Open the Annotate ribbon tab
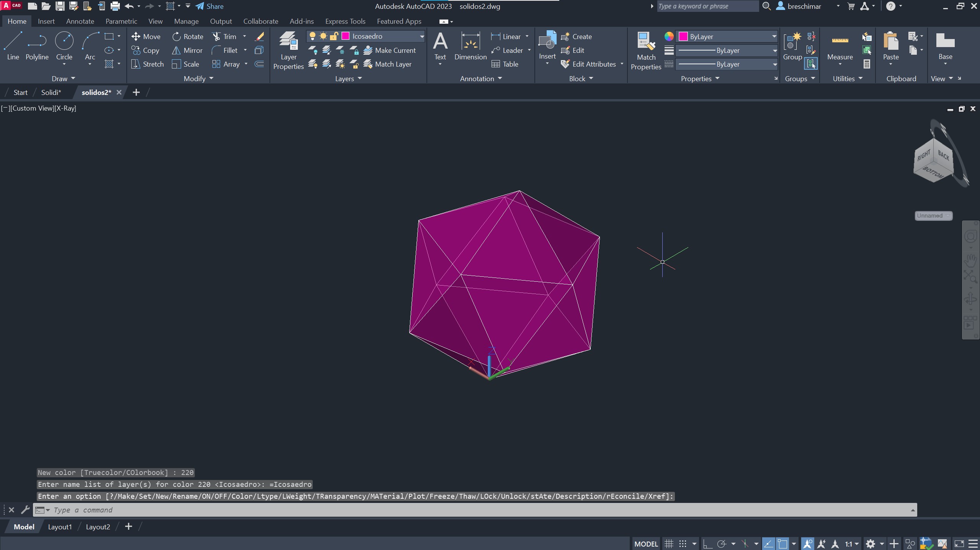 (80, 21)
